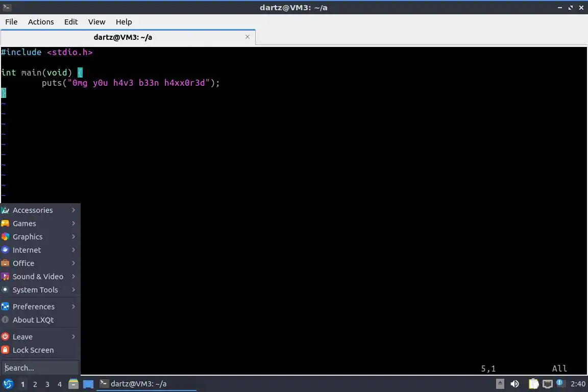Click the 5,1 cursor position indicator
Screen dimensions: 588x392
[x=488, y=369]
